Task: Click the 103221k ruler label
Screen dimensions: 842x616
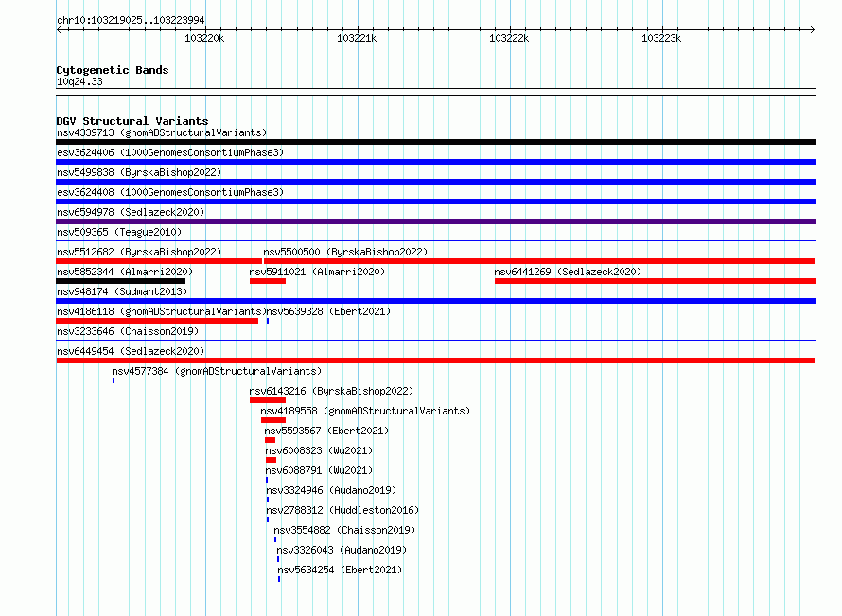Action: point(357,38)
